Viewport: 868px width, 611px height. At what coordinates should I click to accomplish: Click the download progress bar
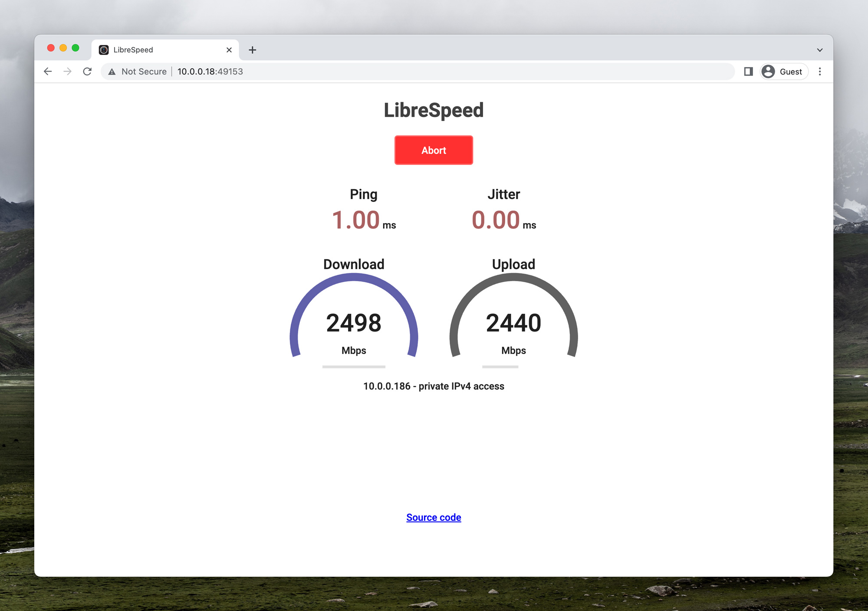point(354,367)
